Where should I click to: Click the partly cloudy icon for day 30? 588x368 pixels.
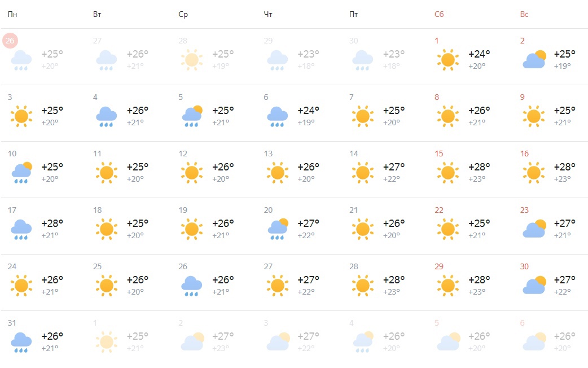534,285
